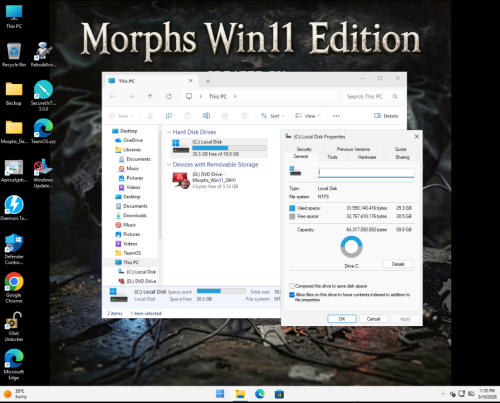Click the Cut scissors toolbar icon
Screen dimensions: 500x403
tap(150, 116)
